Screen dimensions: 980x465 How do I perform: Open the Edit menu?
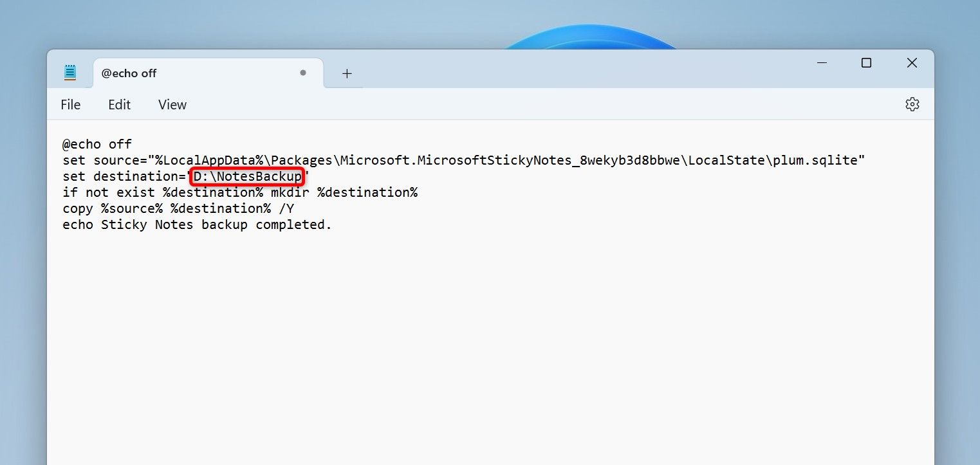click(119, 104)
